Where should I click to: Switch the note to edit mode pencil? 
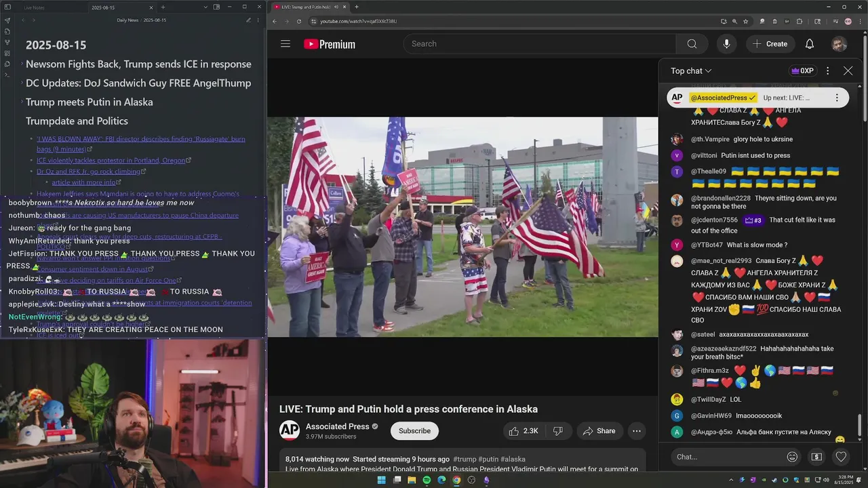tap(248, 20)
